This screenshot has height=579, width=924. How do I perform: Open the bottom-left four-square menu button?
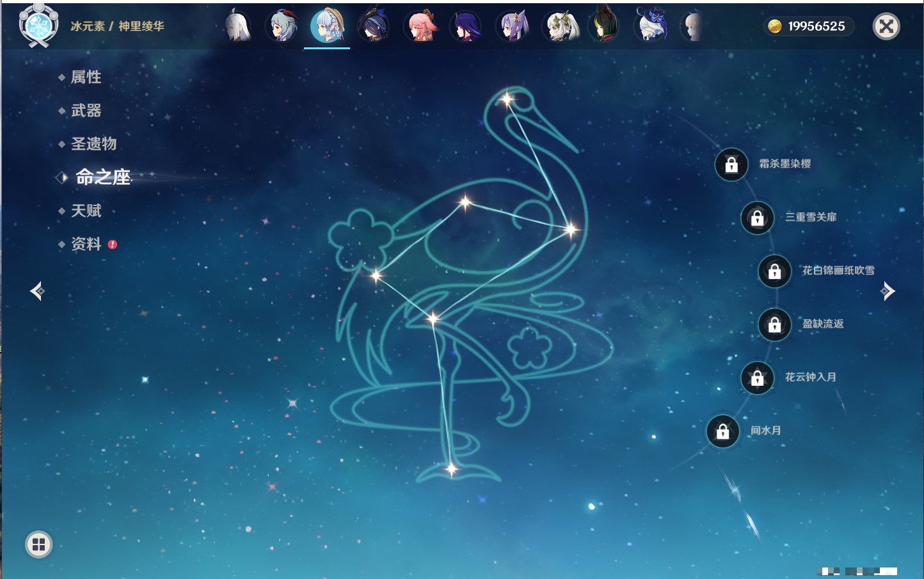38,544
